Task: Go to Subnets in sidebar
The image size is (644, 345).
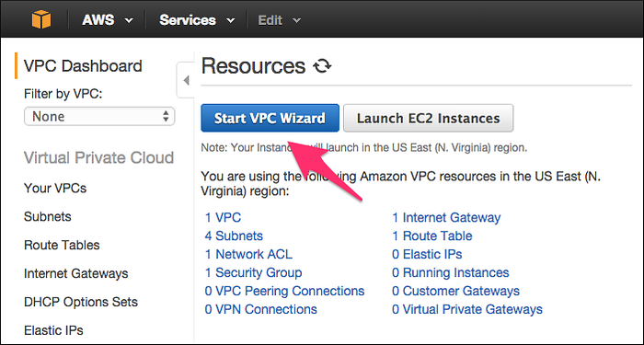Action: click(48, 216)
